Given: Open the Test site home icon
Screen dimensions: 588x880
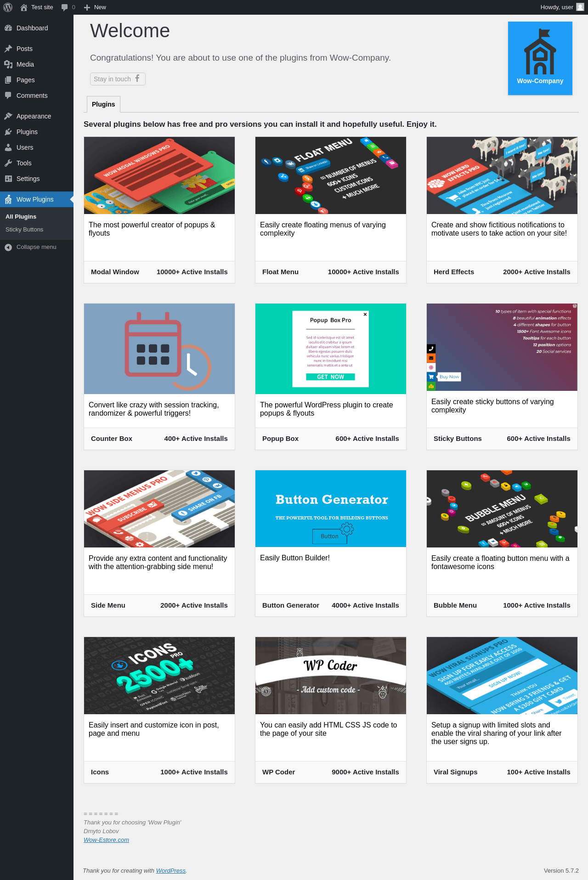Looking at the screenshot, I should (24, 7).
